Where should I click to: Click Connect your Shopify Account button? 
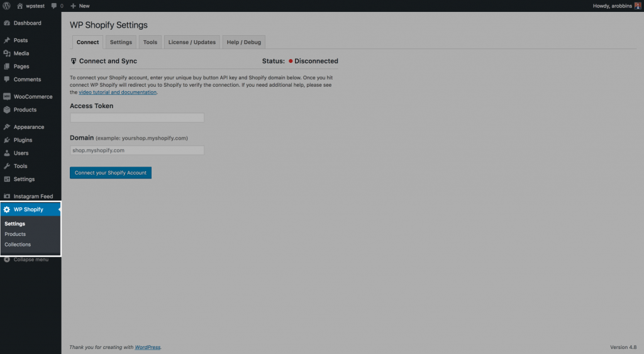click(x=111, y=173)
